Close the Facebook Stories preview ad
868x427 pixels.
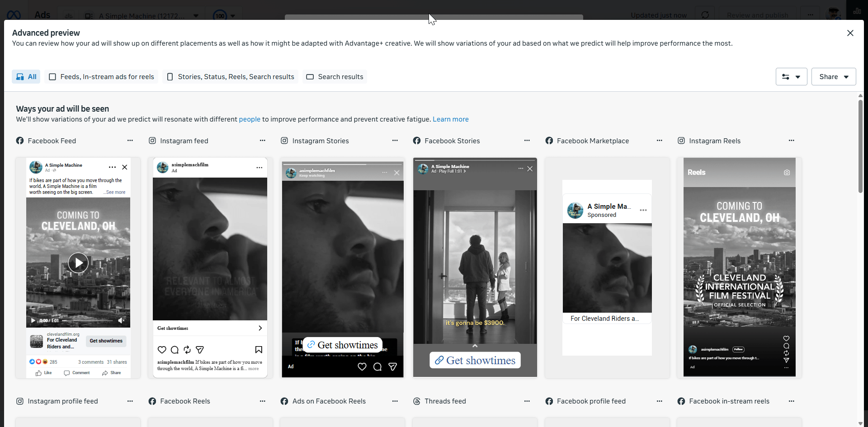click(530, 169)
